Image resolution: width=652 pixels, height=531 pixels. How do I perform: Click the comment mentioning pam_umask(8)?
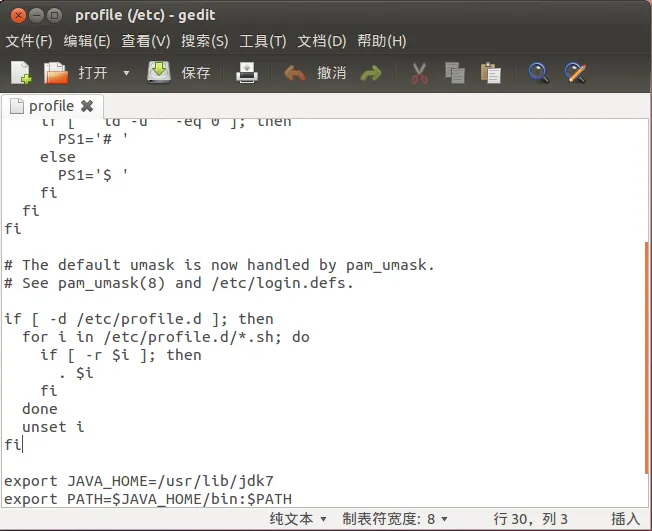179,283
